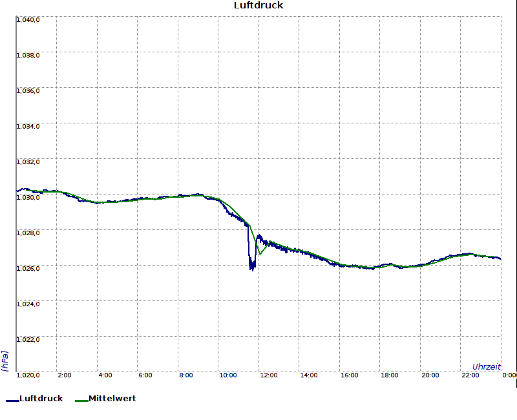This screenshot has width=517, height=420.
Task: Click the 1,024,0 y-axis value
Action: (x=28, y=304)
